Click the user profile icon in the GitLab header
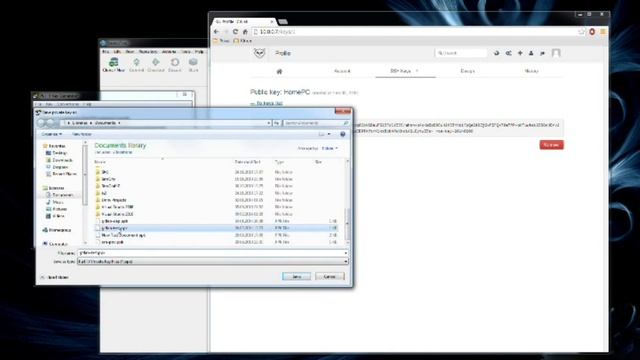The height and width of the screenshot is (360, 640). pos(531,53)
